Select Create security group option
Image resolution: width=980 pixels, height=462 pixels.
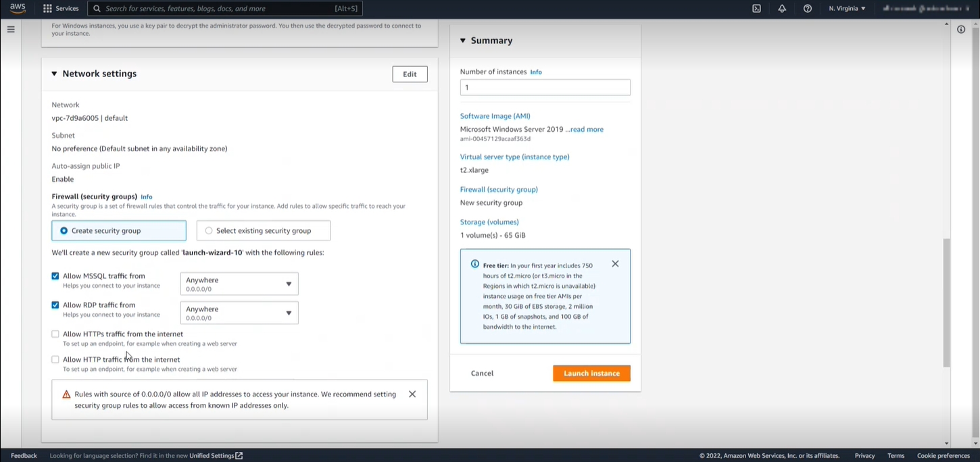click(x=119, y=230)
